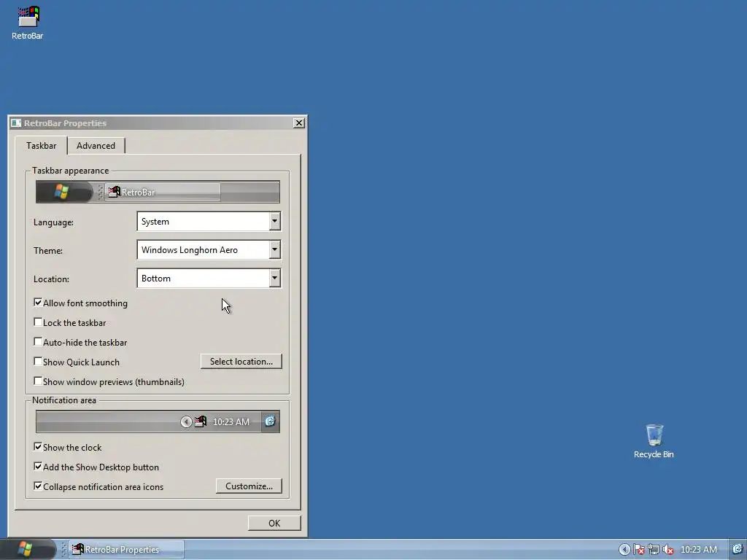Open the Location dropdown set to Bottom

click(209, 279)
